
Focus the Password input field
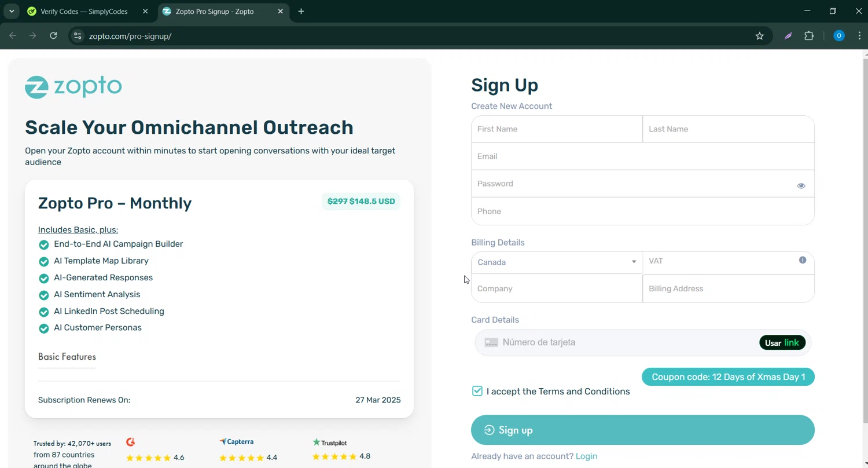(643, 184)
